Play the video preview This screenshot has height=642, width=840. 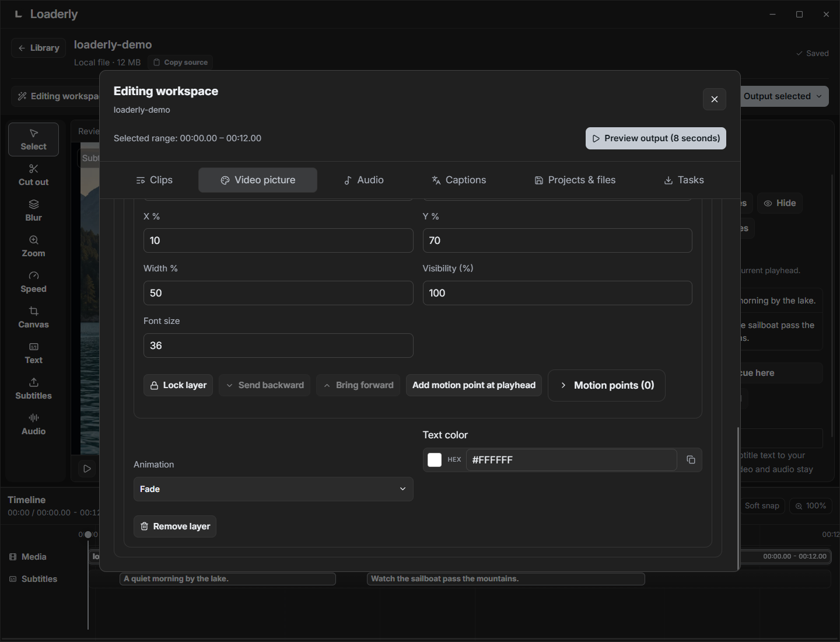coord(87,469)
